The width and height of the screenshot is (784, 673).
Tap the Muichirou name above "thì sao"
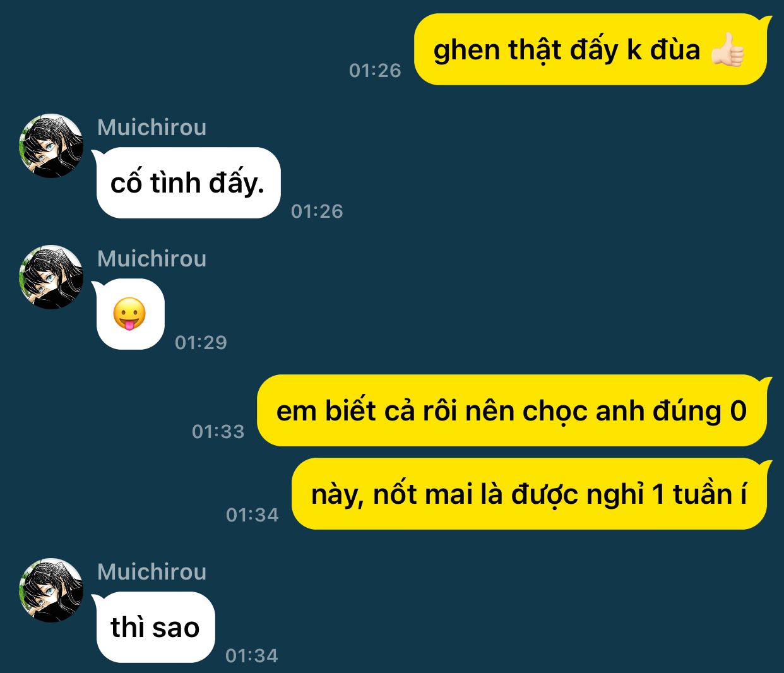tap(151, 572)
